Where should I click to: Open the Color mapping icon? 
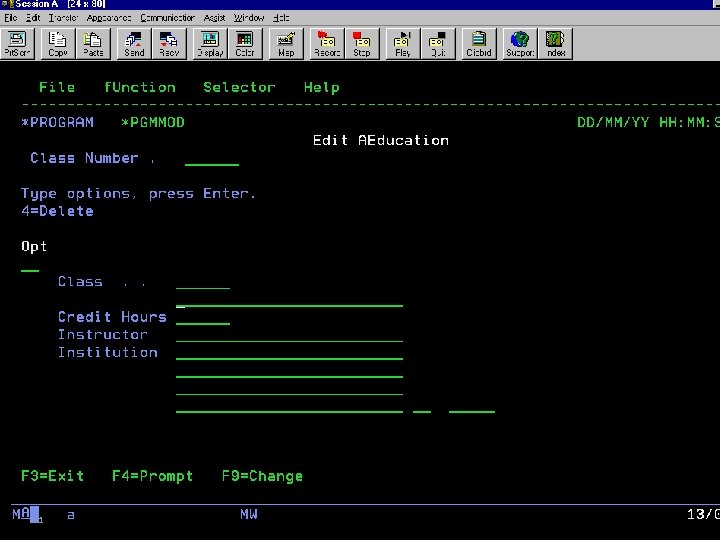coord(245,44)
